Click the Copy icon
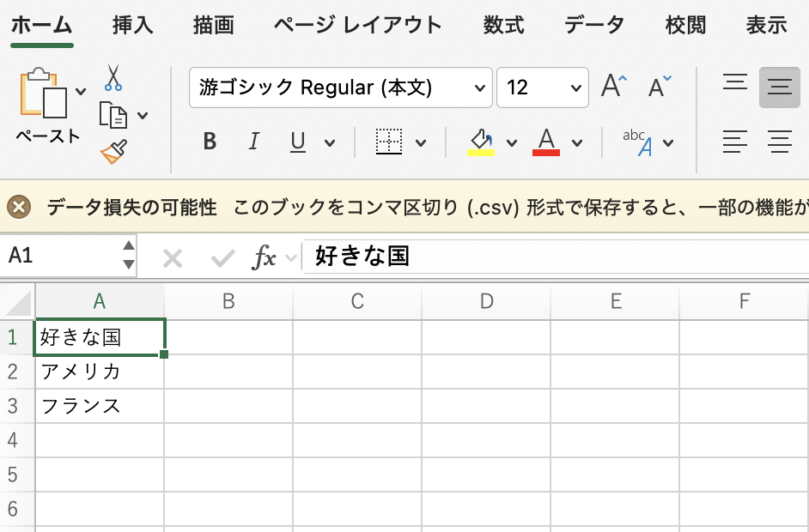Image resolution: width=809 pixels, height=532 pixels. pos(113,115)
